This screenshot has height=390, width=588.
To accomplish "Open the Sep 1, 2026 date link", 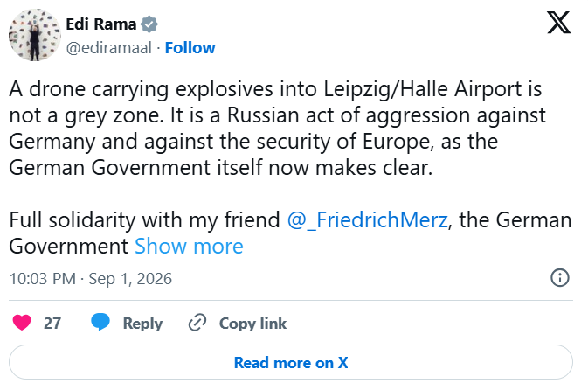I will (x=130, y=279).
